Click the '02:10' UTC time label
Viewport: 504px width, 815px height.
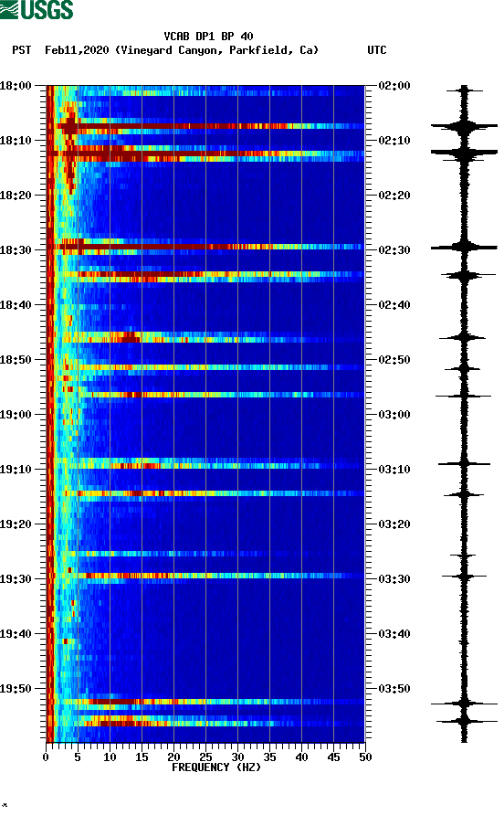click(394, 141)
